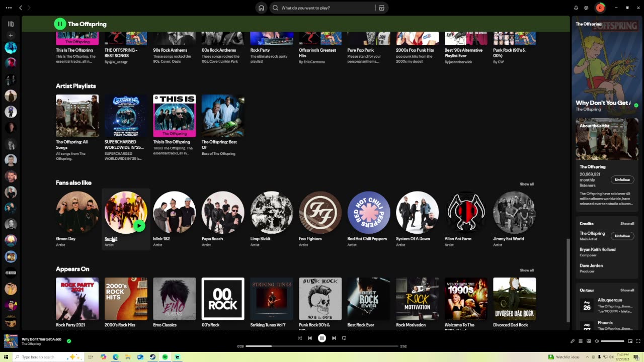
Task: Toggle shuffle in the player bar
Action: click(x=299, y=338)
